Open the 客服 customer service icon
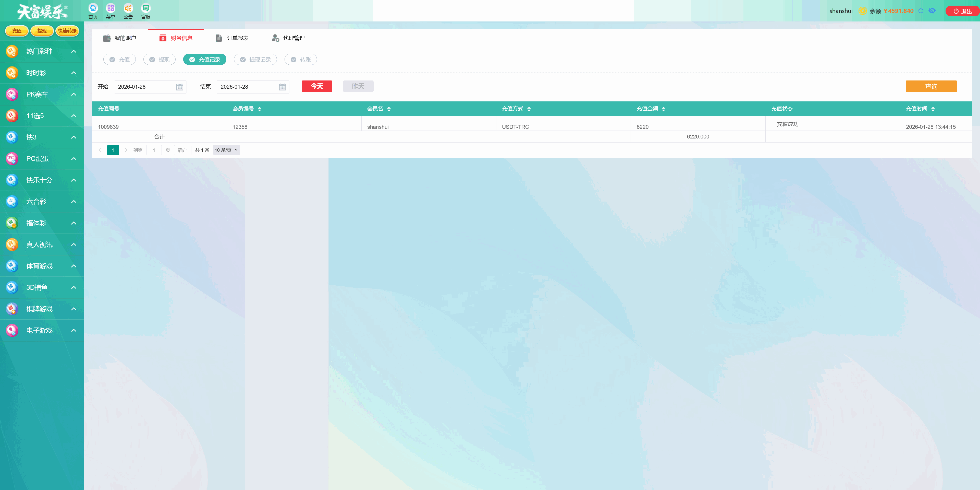The height and width of the screenshot is (490, 980). tap(146, 8)
